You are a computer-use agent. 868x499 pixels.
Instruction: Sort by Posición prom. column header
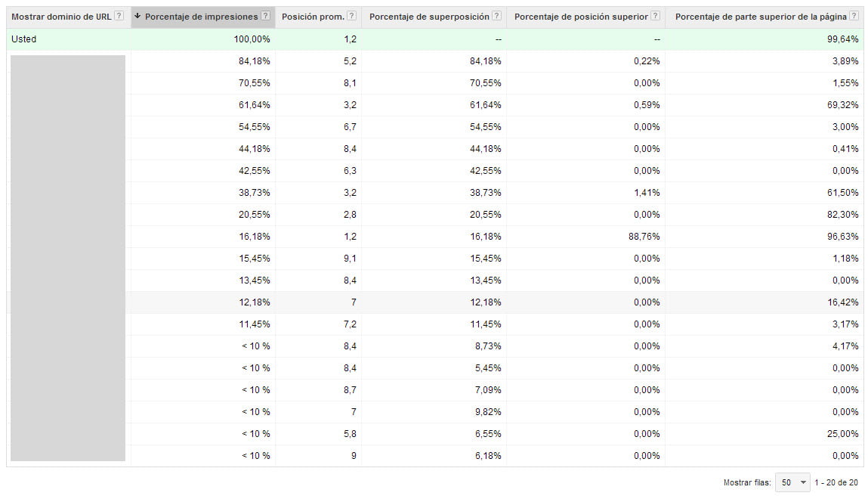pos(312,17)
